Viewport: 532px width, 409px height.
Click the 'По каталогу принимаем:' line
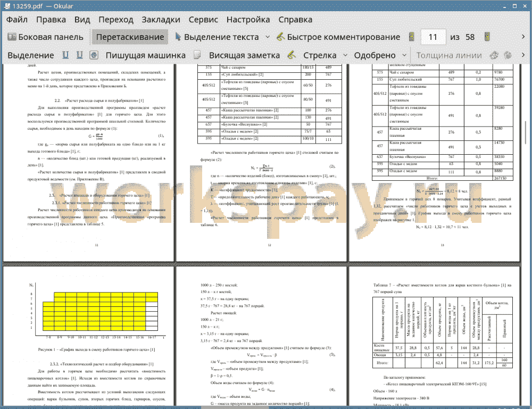(x=404, y=377)
